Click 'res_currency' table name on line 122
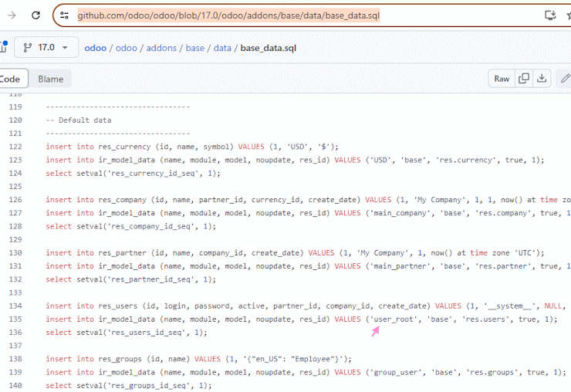Image resolution: width=571 pixels, height=392 pixels. point(124,147)
